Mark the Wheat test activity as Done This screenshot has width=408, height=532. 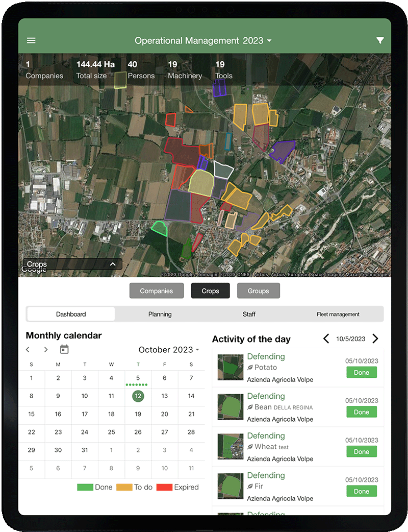361,451
